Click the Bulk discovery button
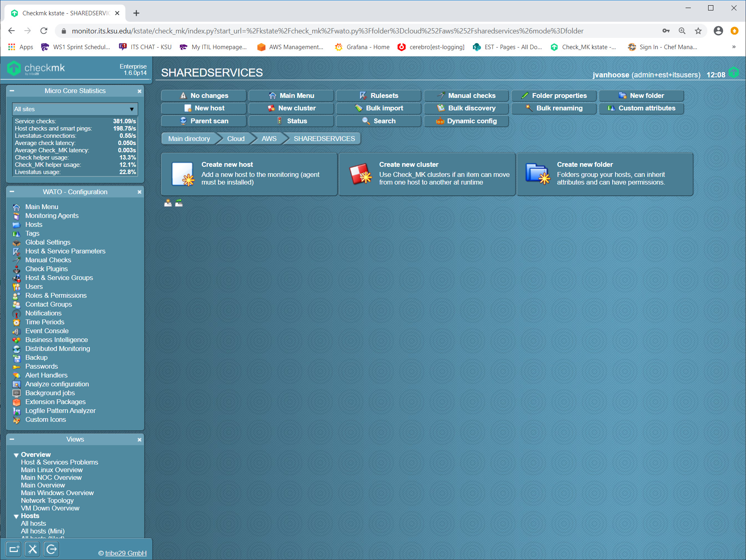 [x=466, y=108]
